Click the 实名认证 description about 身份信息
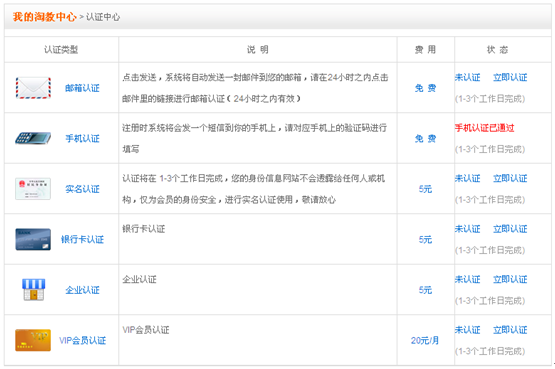 tap(253, 189)
